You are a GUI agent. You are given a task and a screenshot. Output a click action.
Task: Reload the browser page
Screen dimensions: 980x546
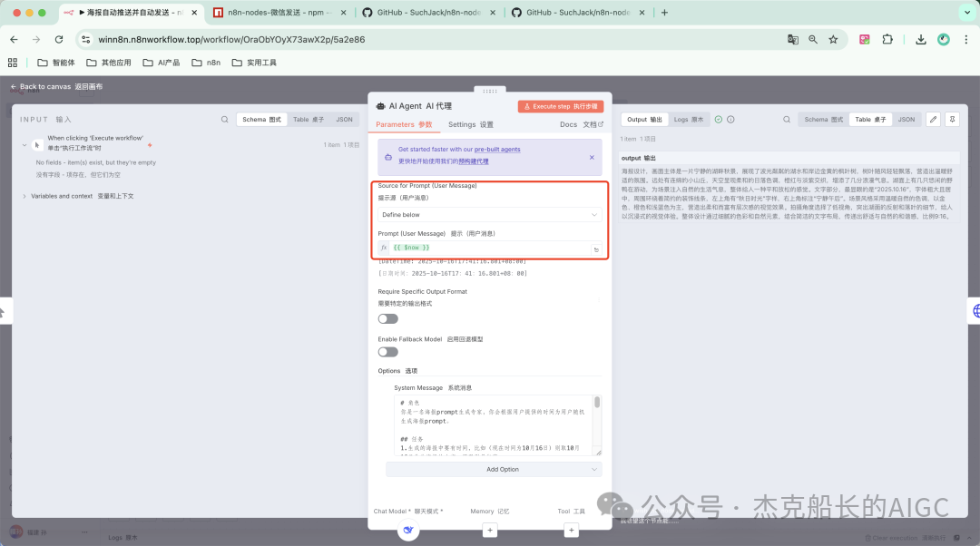pos(59,39)
